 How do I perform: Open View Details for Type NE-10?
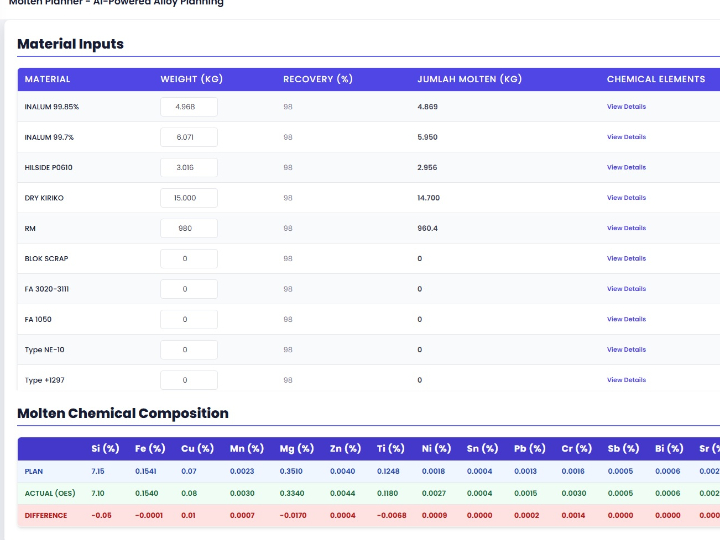(626, 349)
